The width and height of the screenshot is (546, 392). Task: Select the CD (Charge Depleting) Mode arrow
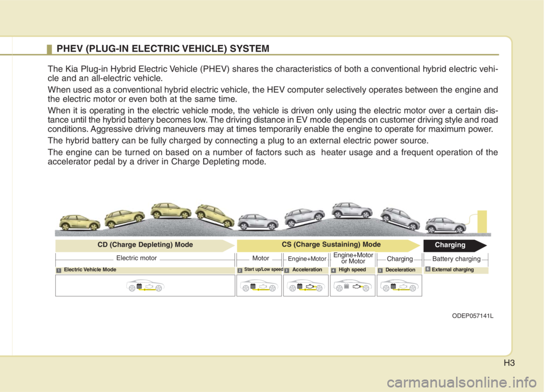tap(145, 245)
